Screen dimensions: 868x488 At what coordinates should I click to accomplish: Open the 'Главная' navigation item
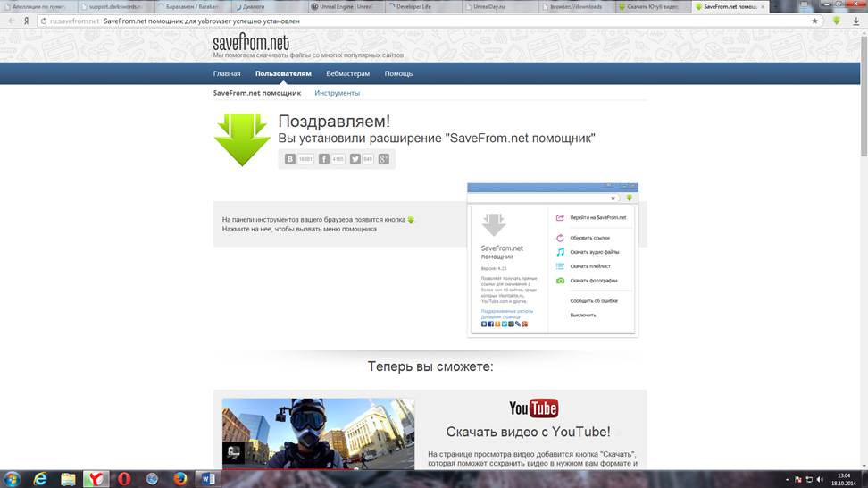[227, 73]
